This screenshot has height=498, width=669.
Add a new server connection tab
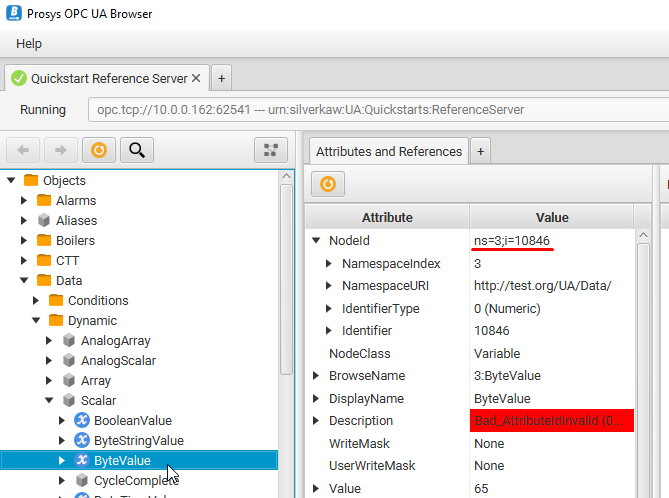pyautogui.click(x=221, y=78)
